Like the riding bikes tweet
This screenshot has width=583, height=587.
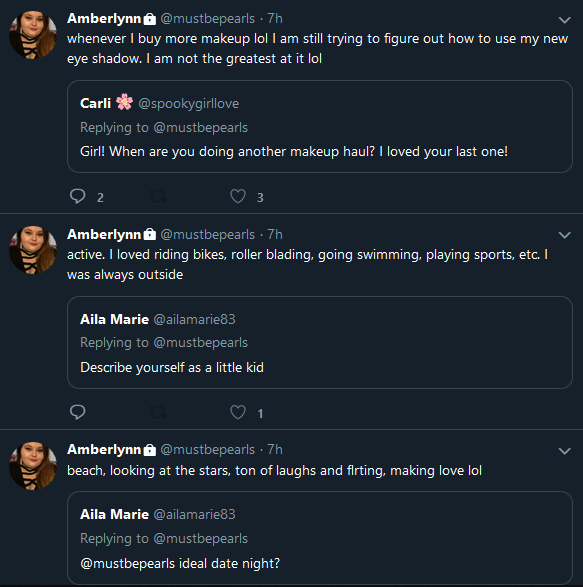238,412
